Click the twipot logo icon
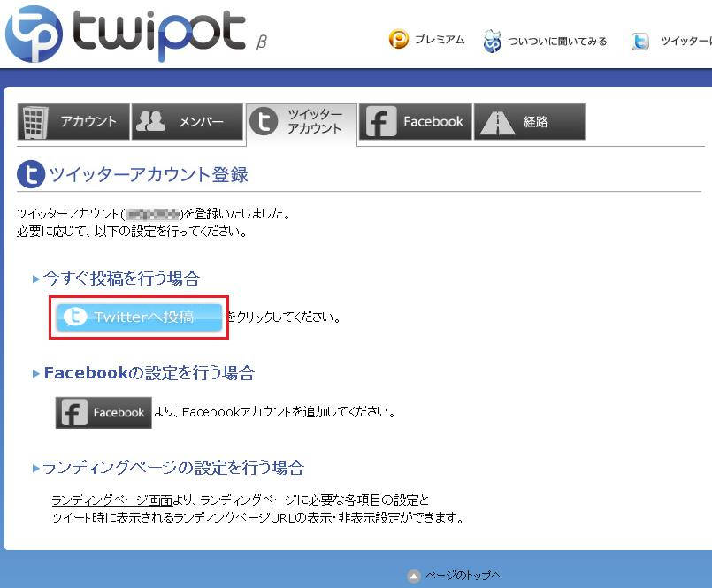Image resolution: width=712 pixels, height=588 pixels. point(34,34)
